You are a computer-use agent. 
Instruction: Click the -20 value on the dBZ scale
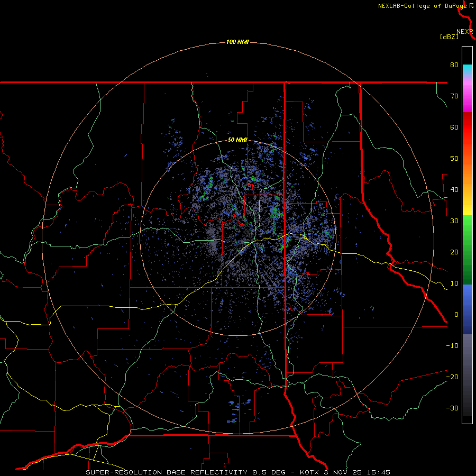[452, 377]
